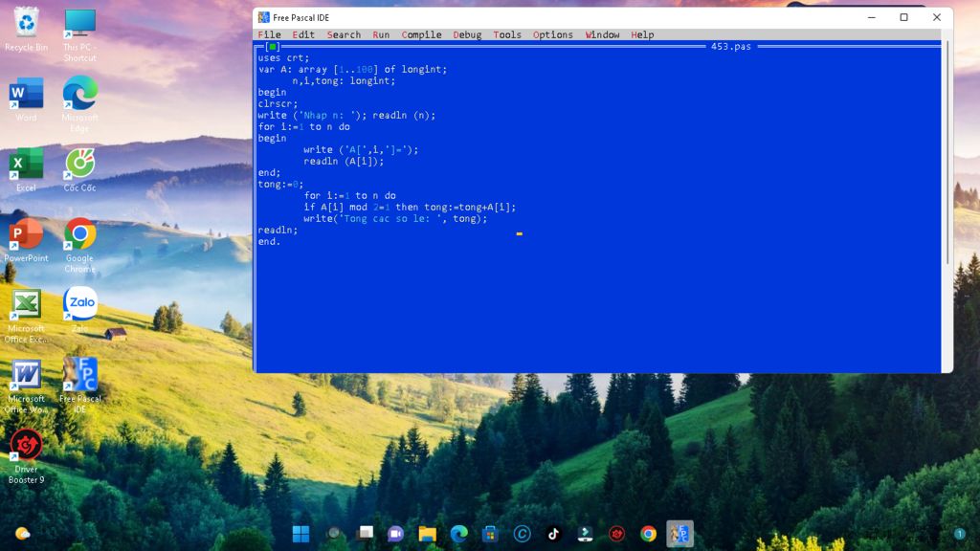This screenshot has height=551, width=980.
Task: Open the Search menu
Action: (344, 35)
